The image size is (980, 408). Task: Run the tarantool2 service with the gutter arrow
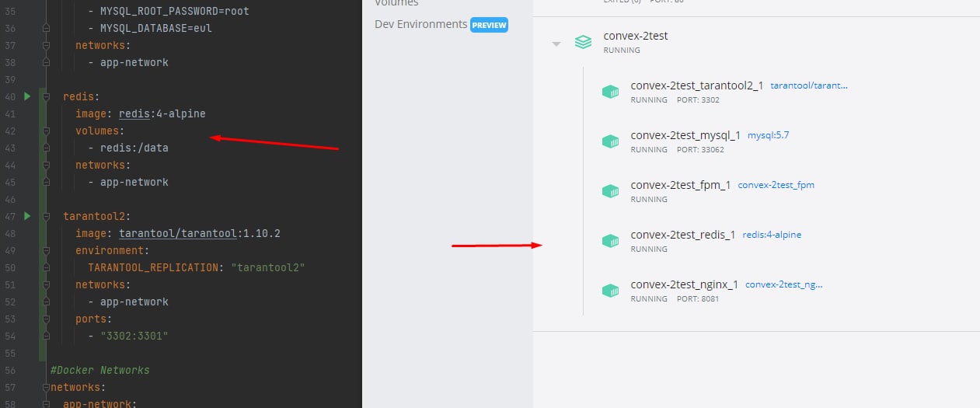(x=27, y=215)
